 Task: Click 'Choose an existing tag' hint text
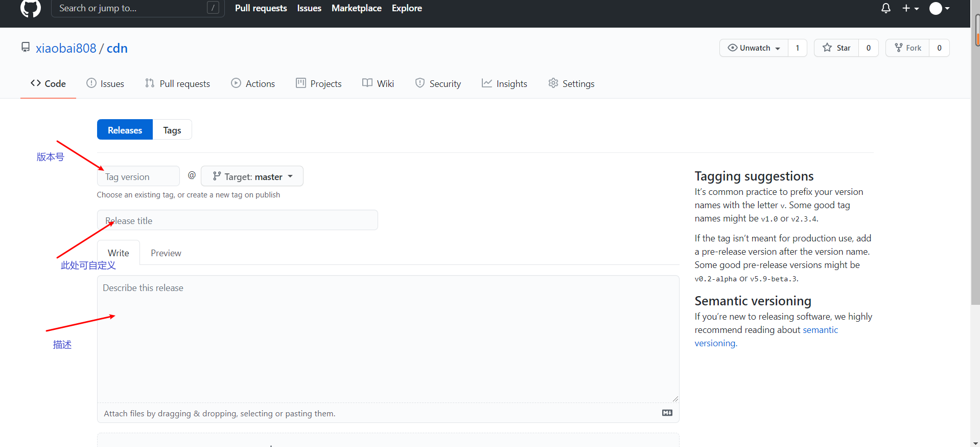tap(189, 195)
